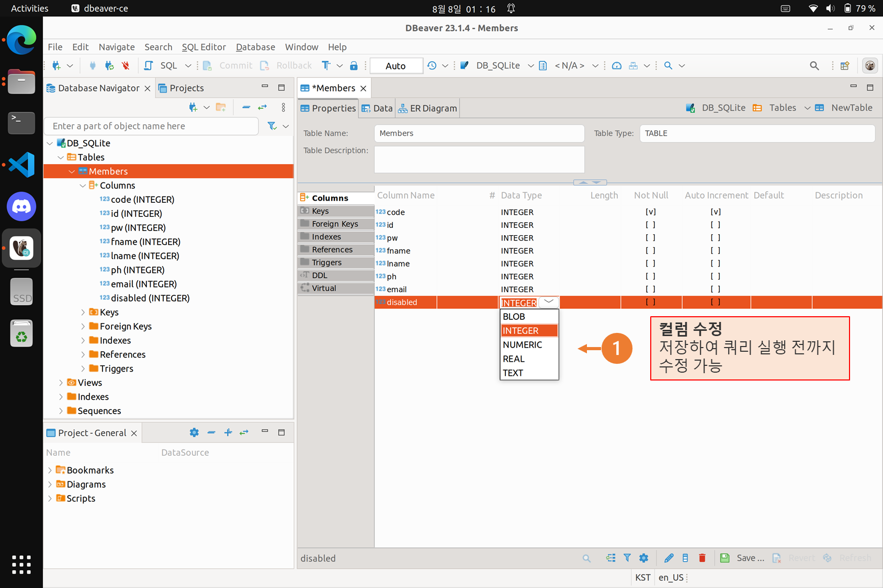This screenshot has height=588, width=883.
Task: Open Foreign Keys section in editor sidebar
Action: 335,224
